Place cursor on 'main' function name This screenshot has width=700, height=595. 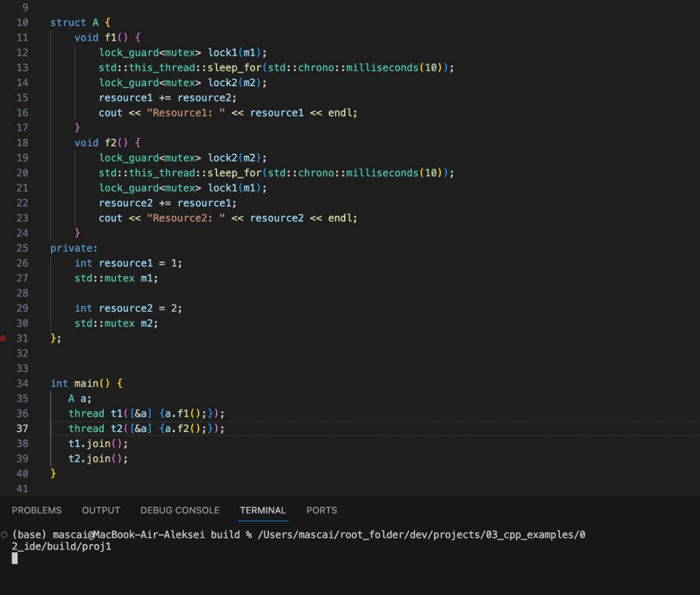(86, 383)
